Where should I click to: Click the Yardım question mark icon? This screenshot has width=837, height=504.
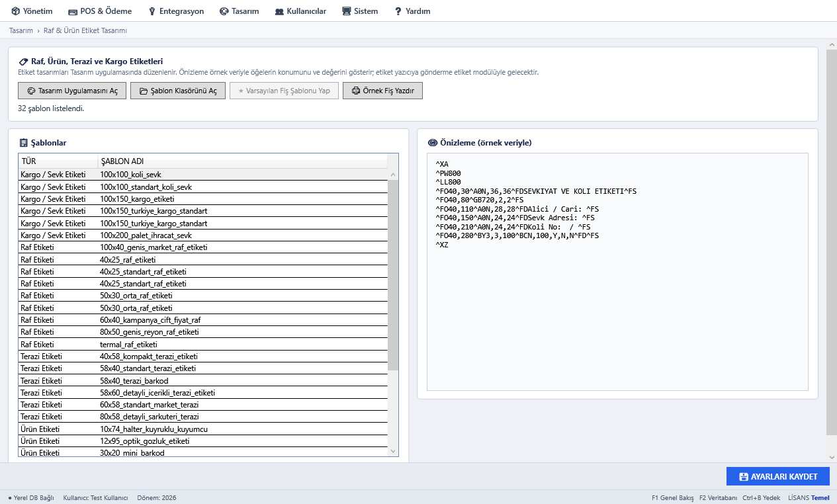[x=398, y=11]
